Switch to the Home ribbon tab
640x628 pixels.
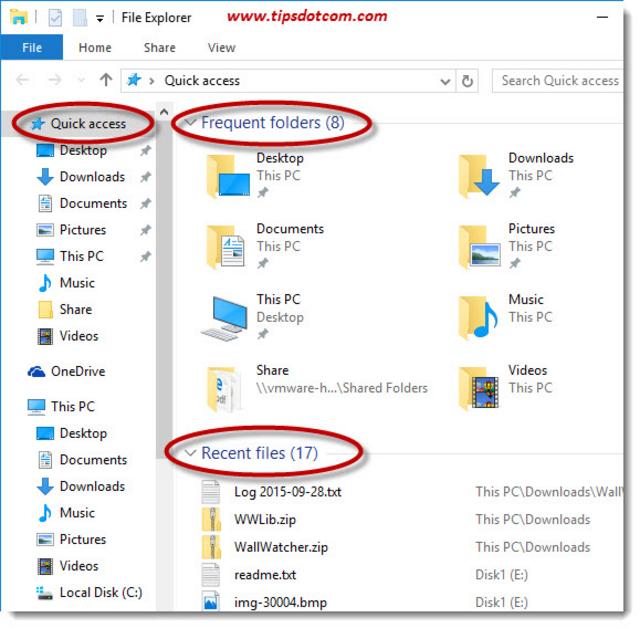point(95,48)
